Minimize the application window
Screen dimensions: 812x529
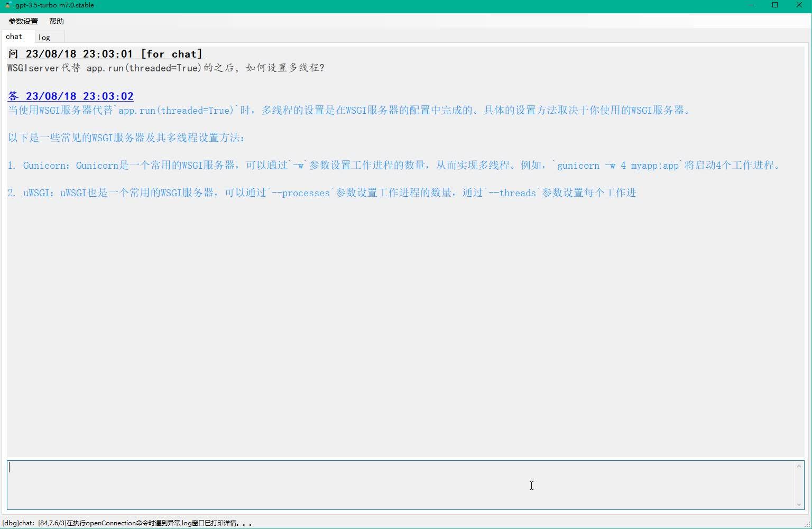[x=751, y=5]
